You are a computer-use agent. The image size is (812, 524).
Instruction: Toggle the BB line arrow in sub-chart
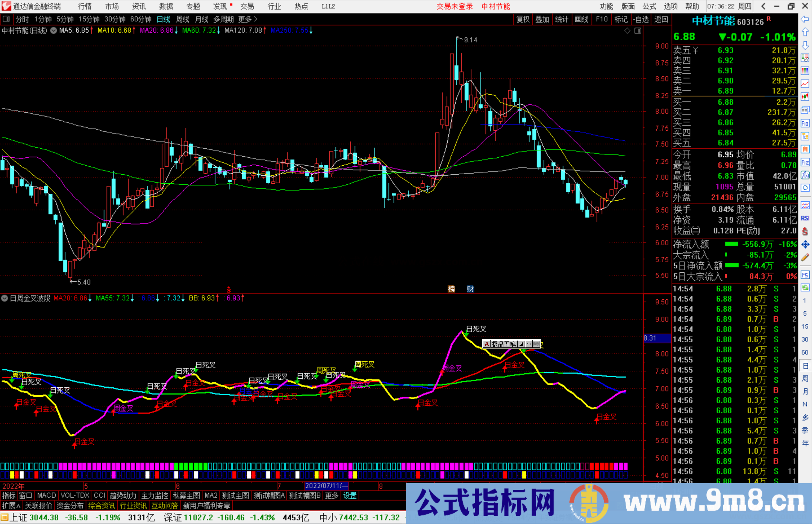coord(217,298)
